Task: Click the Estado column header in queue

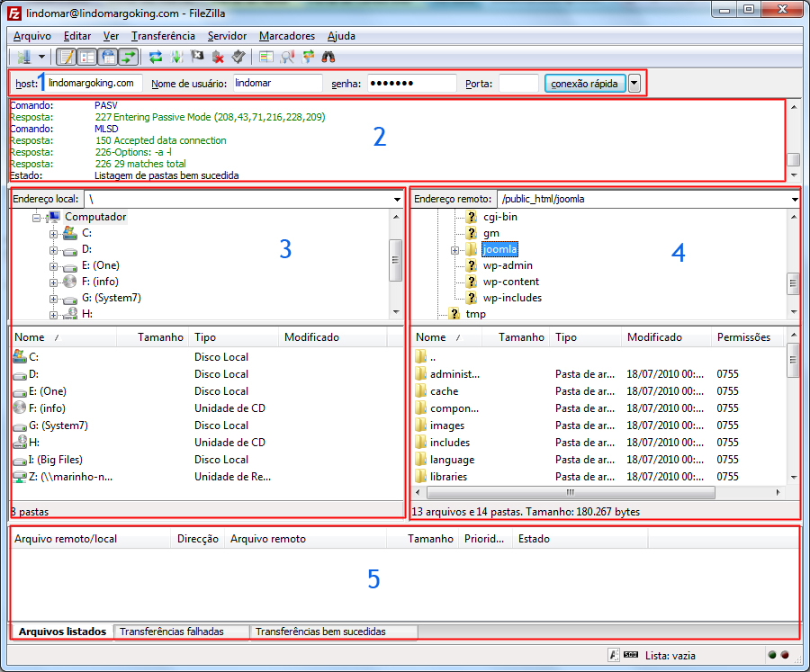Action: pos(580,539)
